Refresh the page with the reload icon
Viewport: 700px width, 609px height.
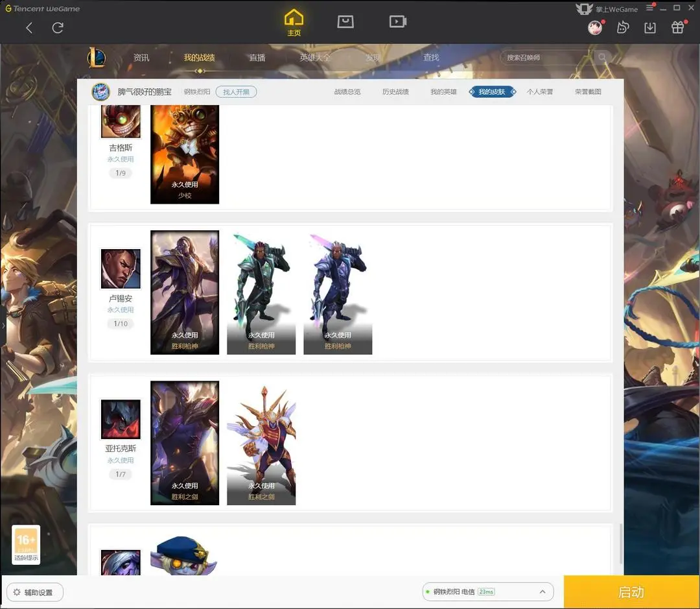(58, 28)
